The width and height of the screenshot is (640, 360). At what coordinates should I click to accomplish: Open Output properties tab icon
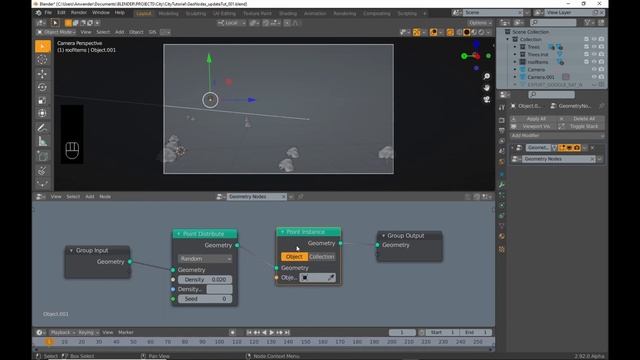click(x=502, y=131)
